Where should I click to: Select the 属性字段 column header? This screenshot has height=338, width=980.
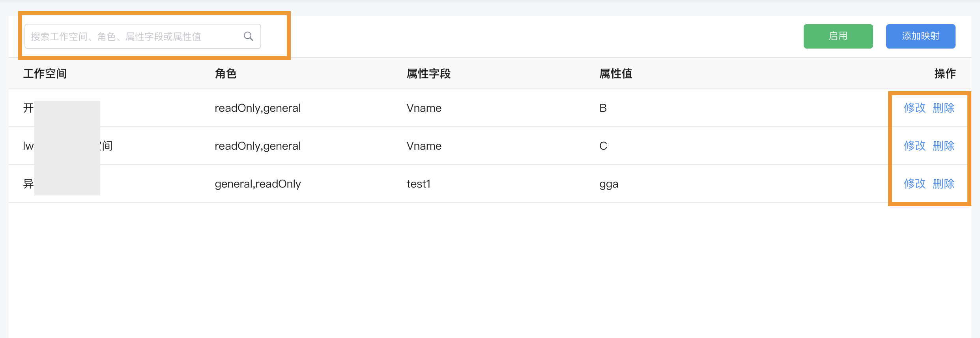pos(428,73)
